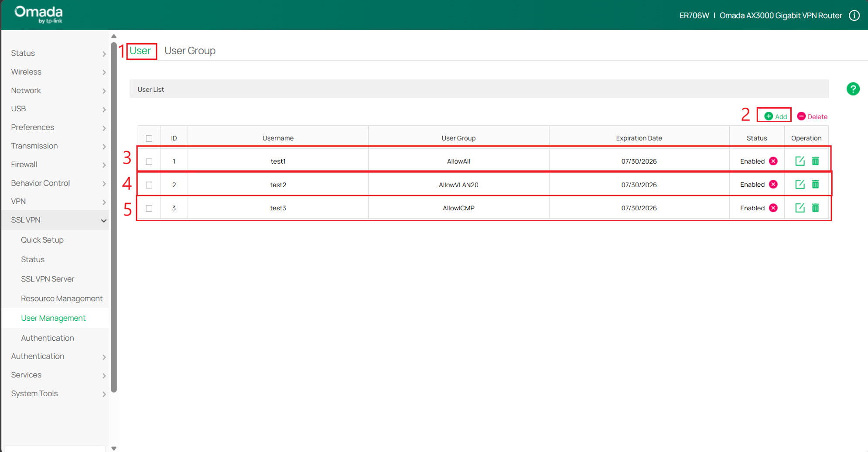Disable test2 via red status icon
868x452 pixels.
point(773,185)
